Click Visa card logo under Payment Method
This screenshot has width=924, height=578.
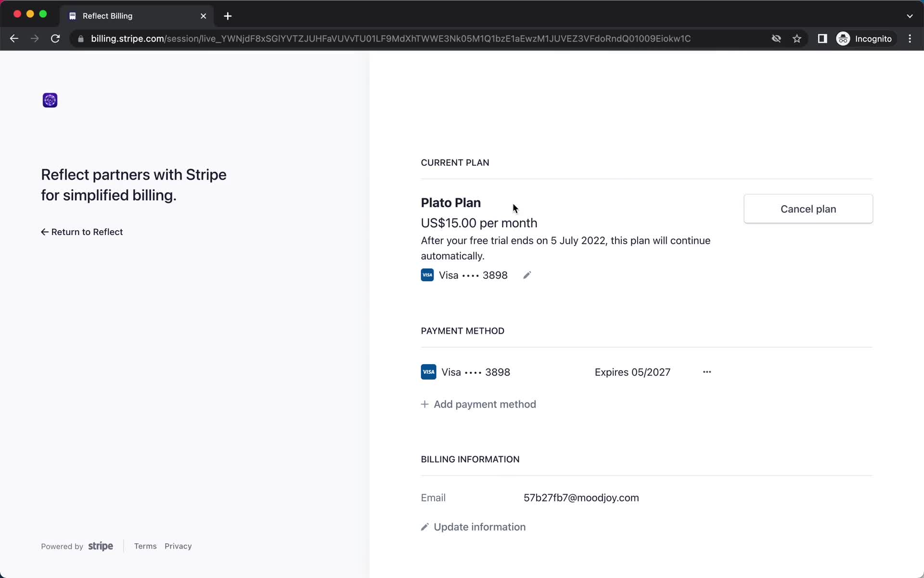[x=428, y=372]
